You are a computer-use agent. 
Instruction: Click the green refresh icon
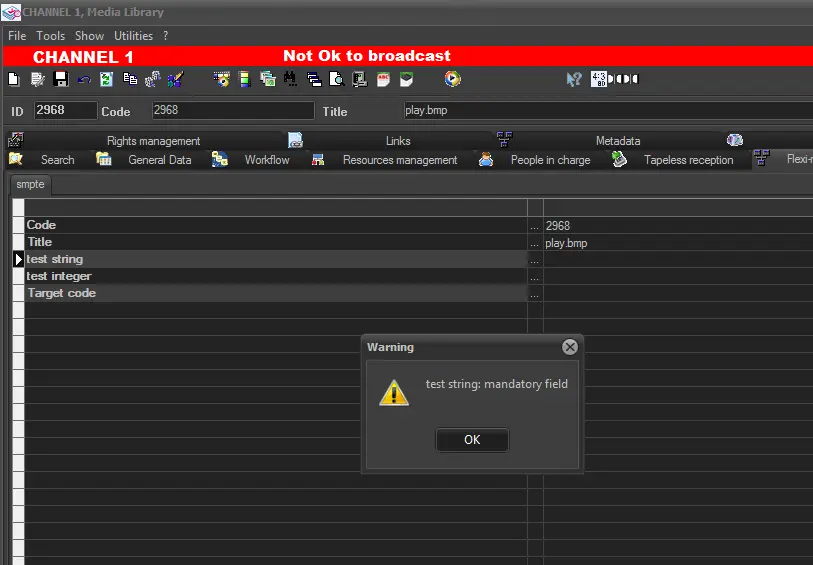(x=106, y=79)
